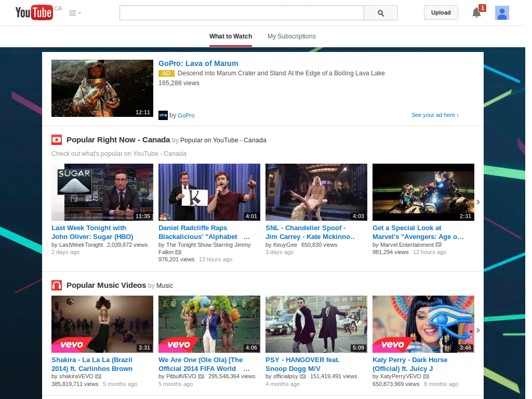Screen dimensions: 532x399
Task: Open Get a Special Look at Marvel's title
Action: (418, 232)
